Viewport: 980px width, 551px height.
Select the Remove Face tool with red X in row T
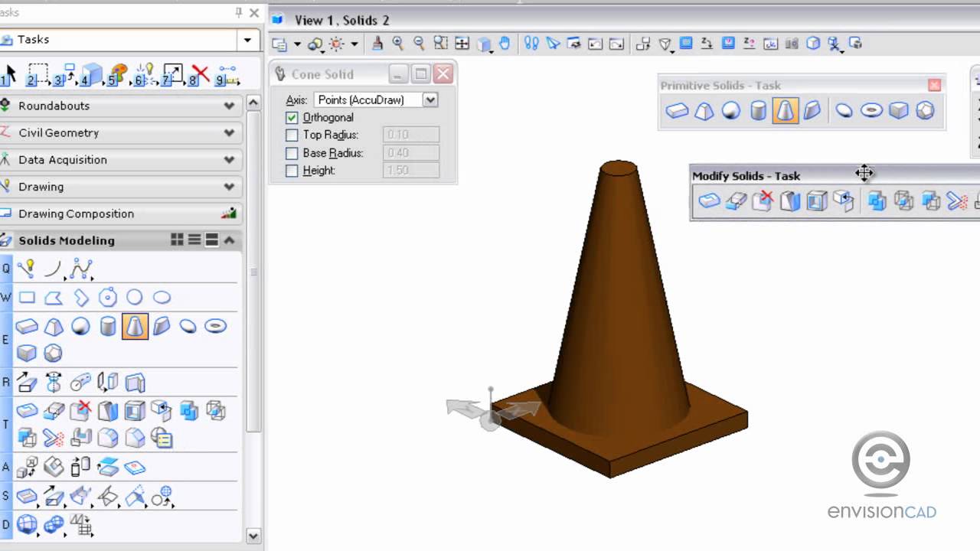tap(80, 411)
